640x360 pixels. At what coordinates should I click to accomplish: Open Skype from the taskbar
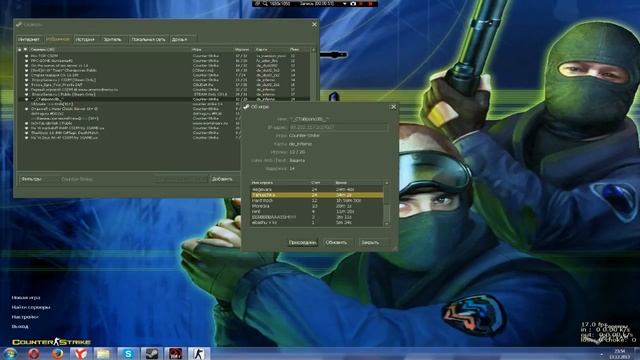click(128, 353)
